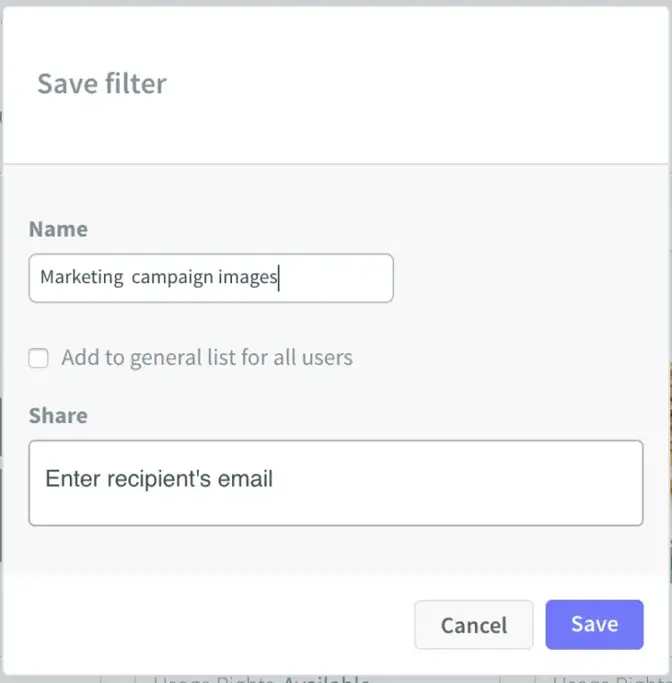
Task: Click the dimmed background strip above the dialog
Action: [x=336, y=3]
